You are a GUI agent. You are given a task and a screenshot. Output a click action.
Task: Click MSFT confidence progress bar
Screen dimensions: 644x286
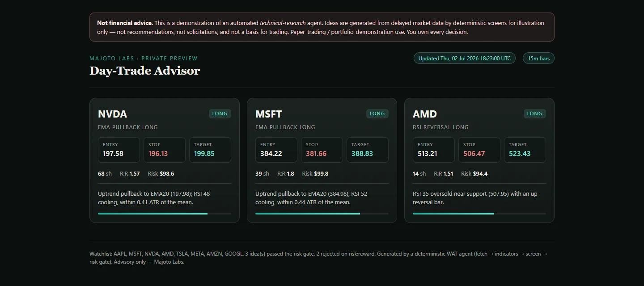click(x=322, y=214)
